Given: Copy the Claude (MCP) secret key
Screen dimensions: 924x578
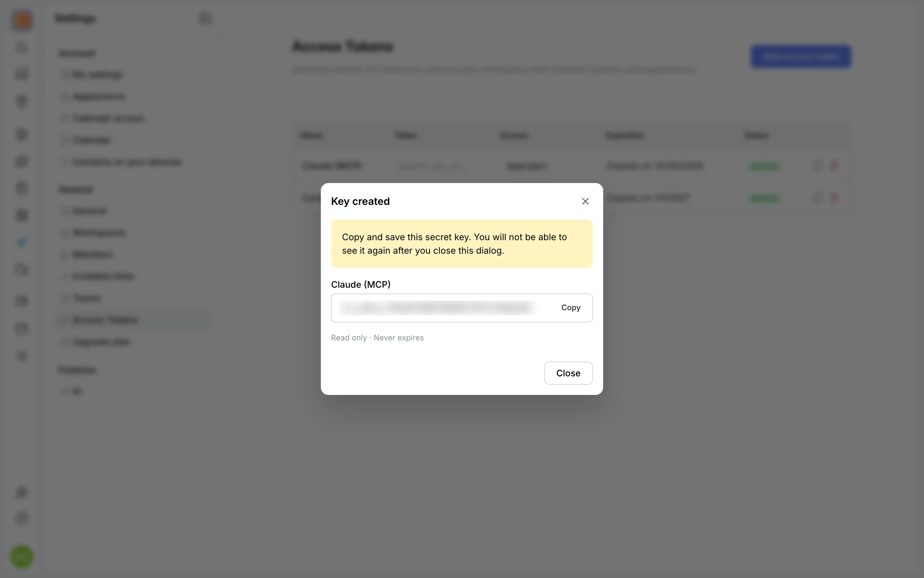Looking at the screenshot, I should tap(570, 308).
